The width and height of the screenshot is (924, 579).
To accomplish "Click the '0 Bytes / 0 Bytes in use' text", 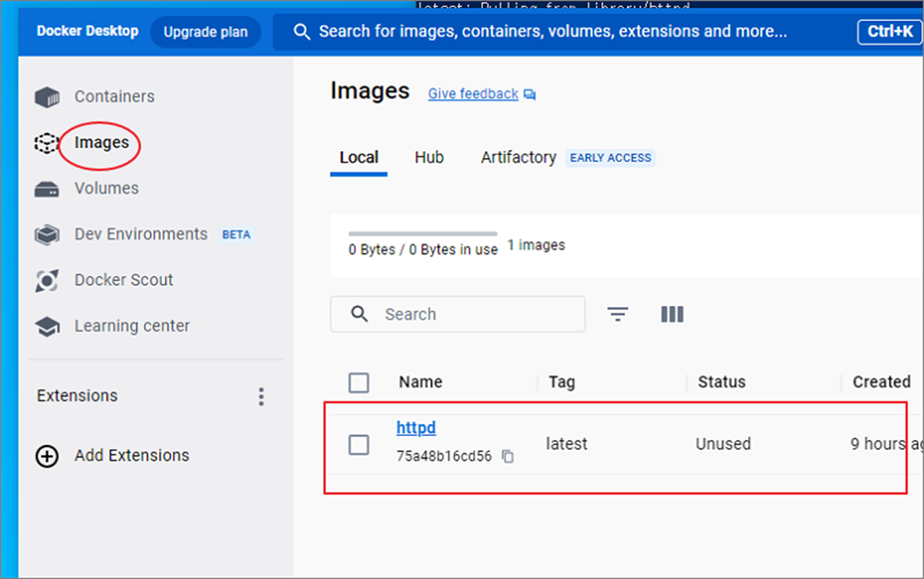I will coord(423,250).
